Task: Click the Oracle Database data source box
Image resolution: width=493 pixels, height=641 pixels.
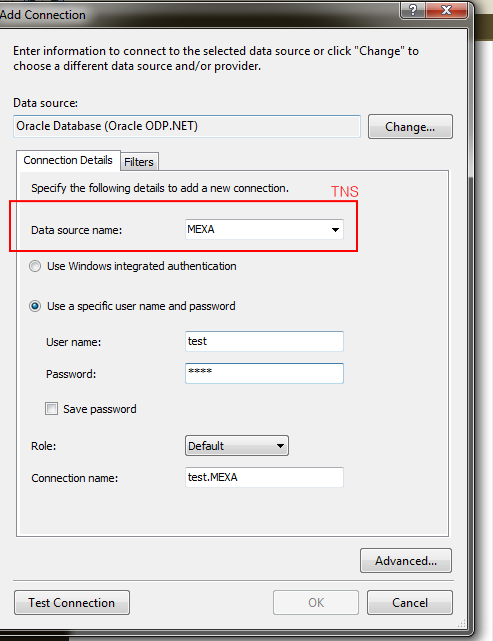Action: (187, 126)
